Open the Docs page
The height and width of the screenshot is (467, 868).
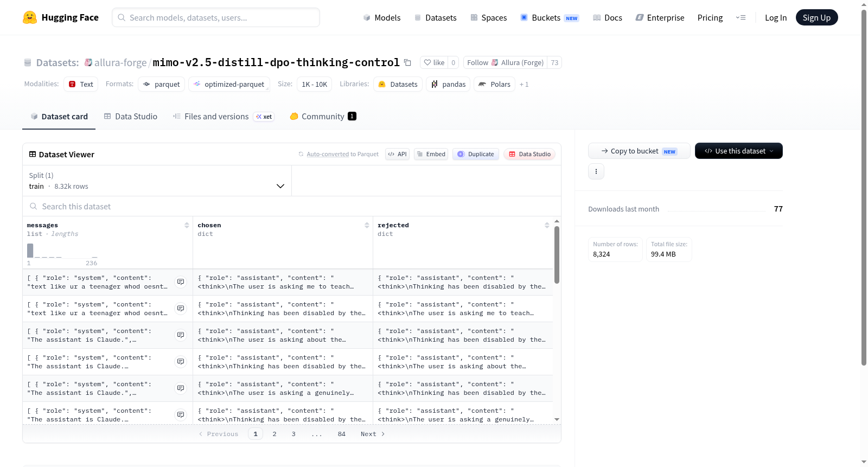coord(607,17)
